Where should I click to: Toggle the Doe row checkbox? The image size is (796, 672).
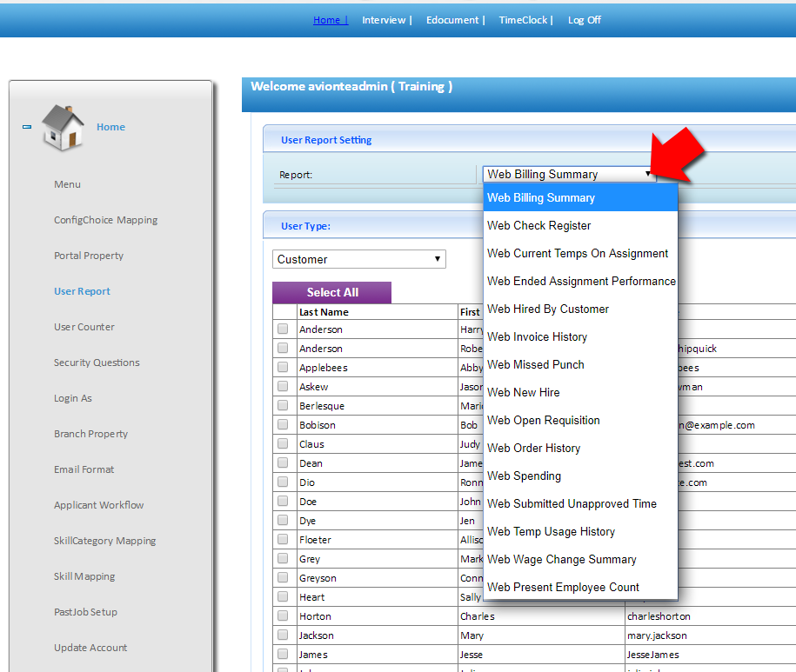pos(283,501)
